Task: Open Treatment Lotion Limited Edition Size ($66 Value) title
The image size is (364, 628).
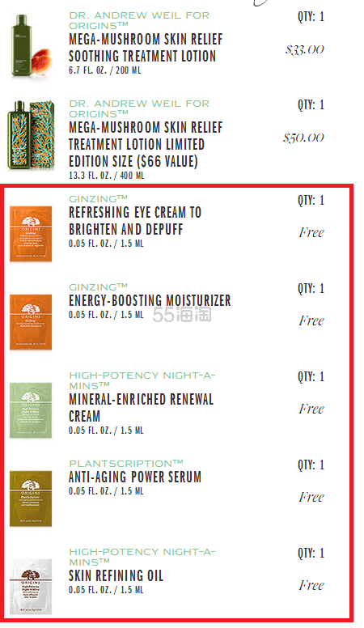Action: click(x=146, y=145)
